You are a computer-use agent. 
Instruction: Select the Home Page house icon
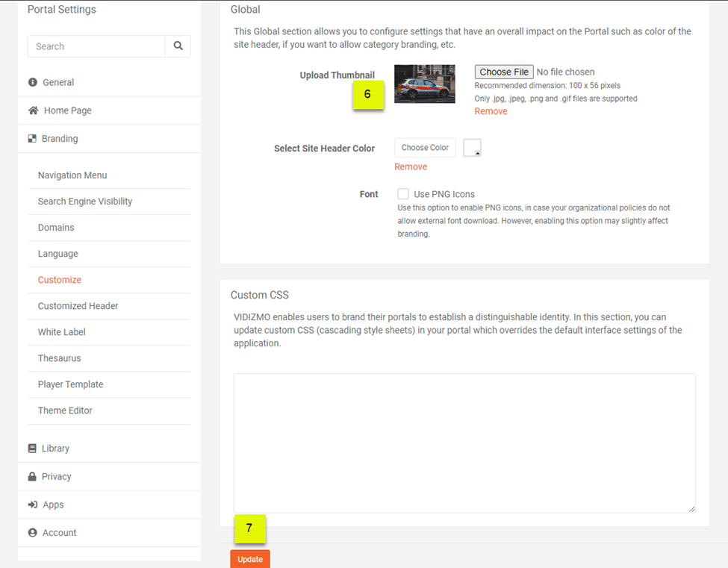coord(31,110)
